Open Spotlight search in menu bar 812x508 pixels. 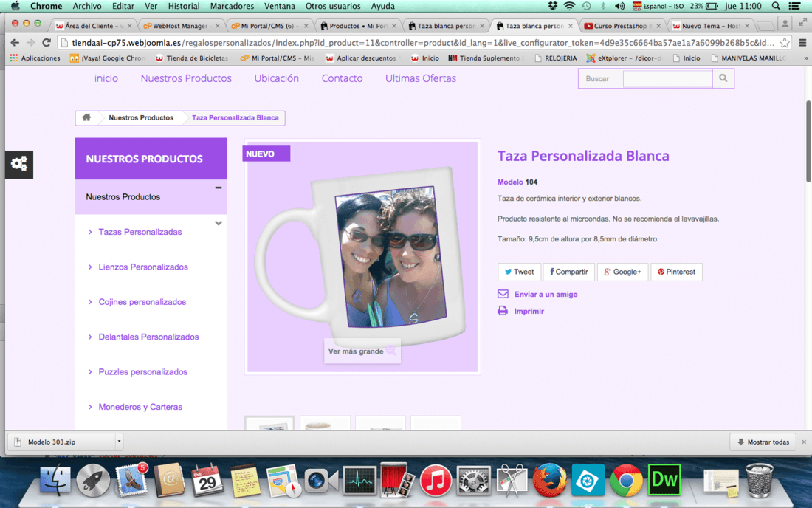(x=775, y=6)
